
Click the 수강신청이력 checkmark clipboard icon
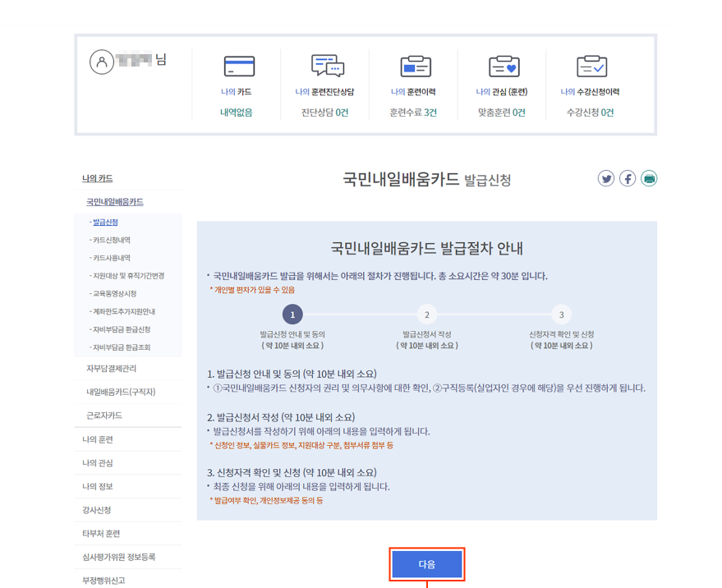click(590, 66)
